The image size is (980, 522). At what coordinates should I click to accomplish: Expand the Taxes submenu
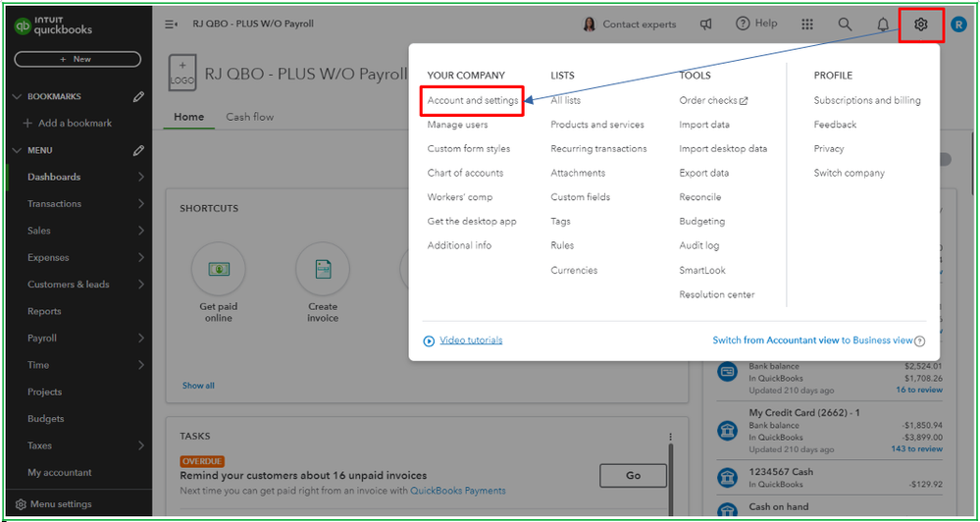point(140,445)
